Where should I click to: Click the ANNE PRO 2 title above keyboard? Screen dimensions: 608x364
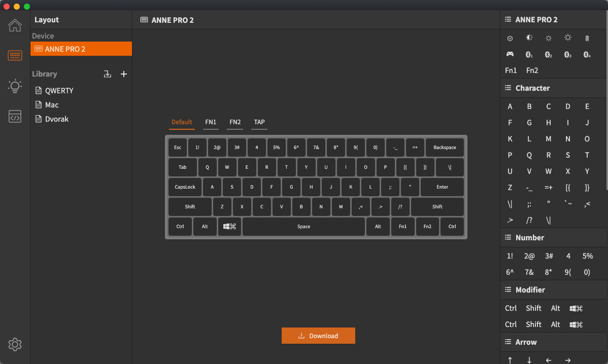172,20
